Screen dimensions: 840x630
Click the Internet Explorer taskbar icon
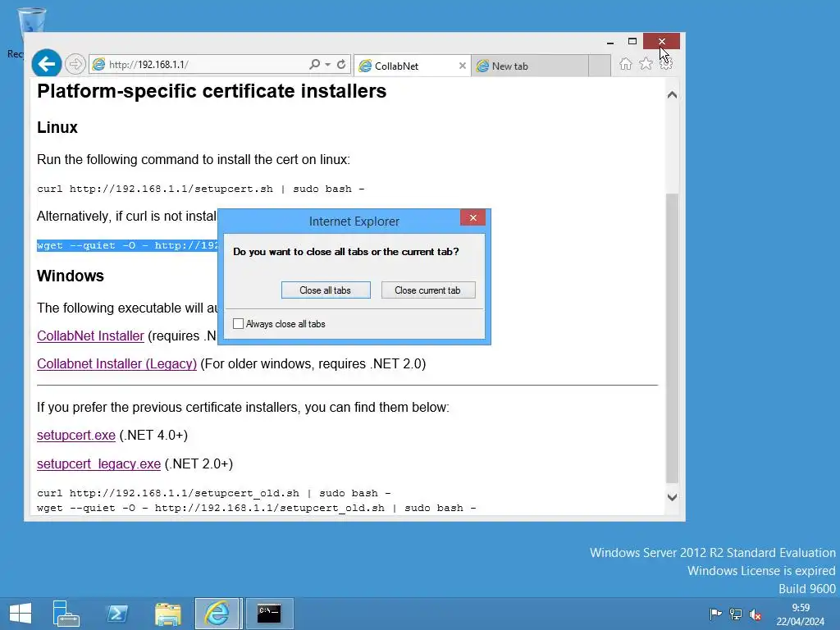pyautogui.click(x=217, y=614)
